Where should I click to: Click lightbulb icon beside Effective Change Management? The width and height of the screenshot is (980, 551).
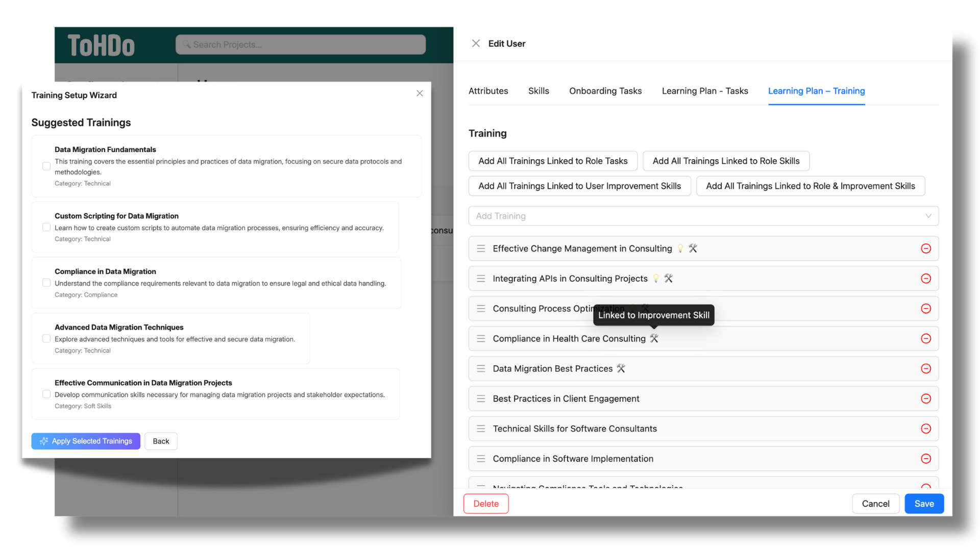pos(680,248)
